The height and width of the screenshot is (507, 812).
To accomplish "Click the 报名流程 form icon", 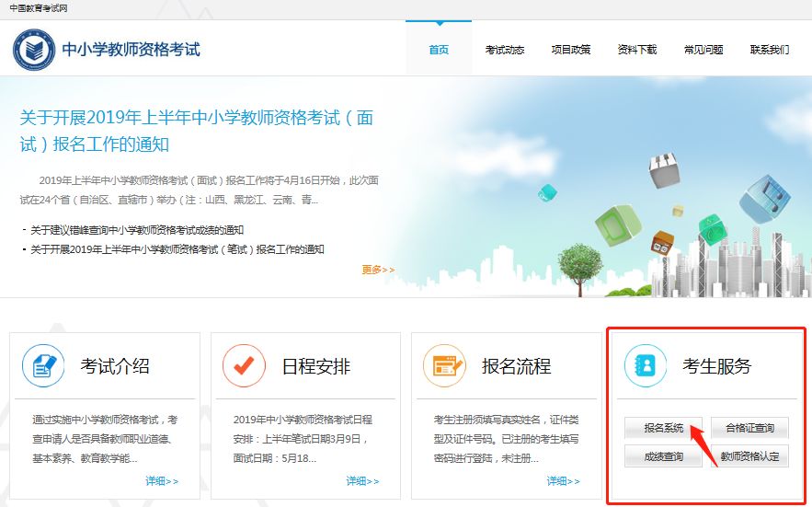I will click(x=444, y=366).
